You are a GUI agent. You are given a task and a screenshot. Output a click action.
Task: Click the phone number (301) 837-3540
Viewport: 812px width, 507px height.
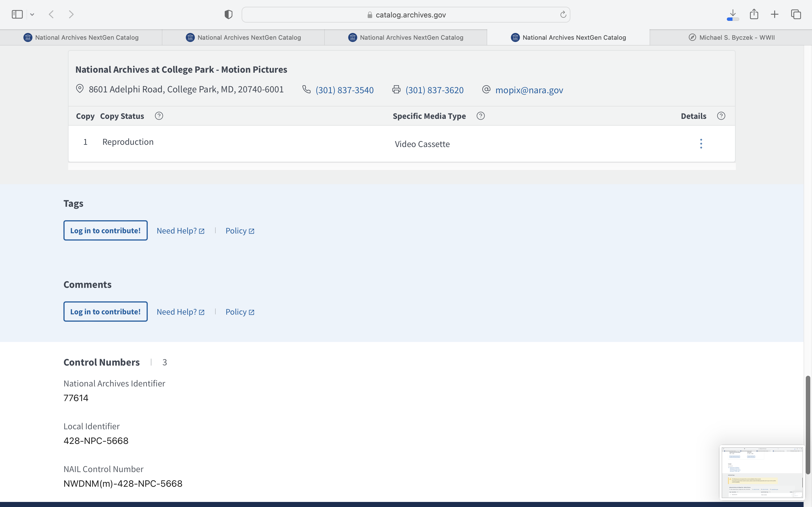click(x=344, y=90)
